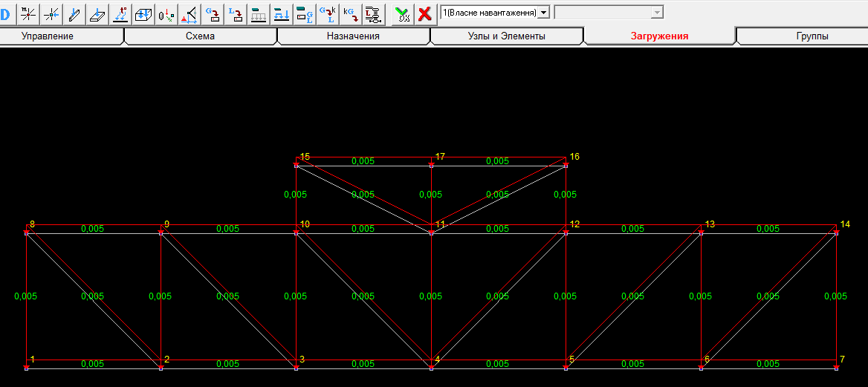868x387 pixels.
Task: Open the load case dropdown arrow
Action: [x=543, y=12]
